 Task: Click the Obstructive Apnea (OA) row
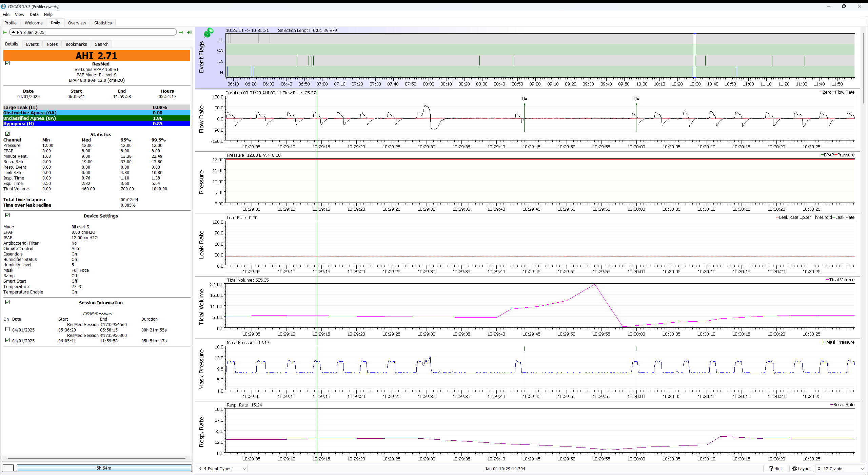[97, 113]
